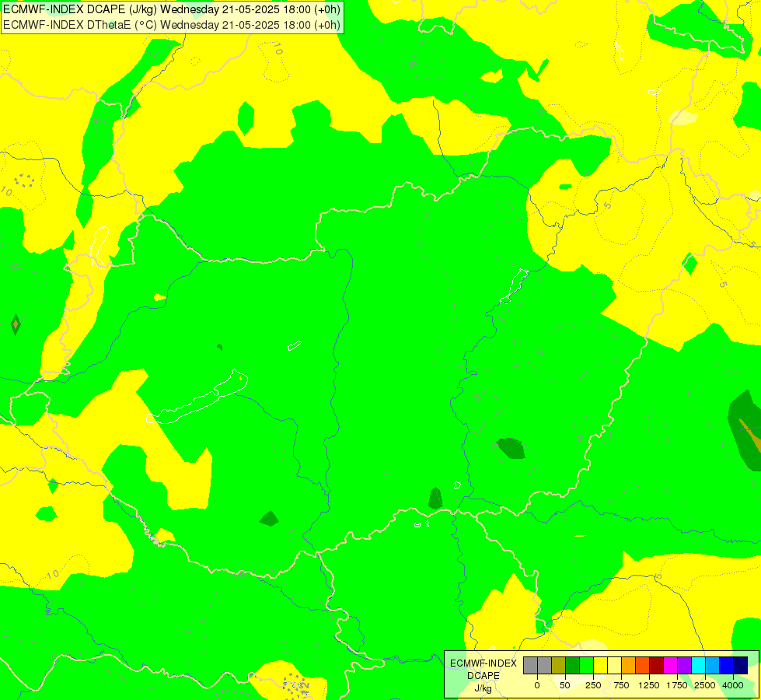The height and width of the screenshot is (700, 761).
Task: Click the legend tick value '50'
Action: 565,685
